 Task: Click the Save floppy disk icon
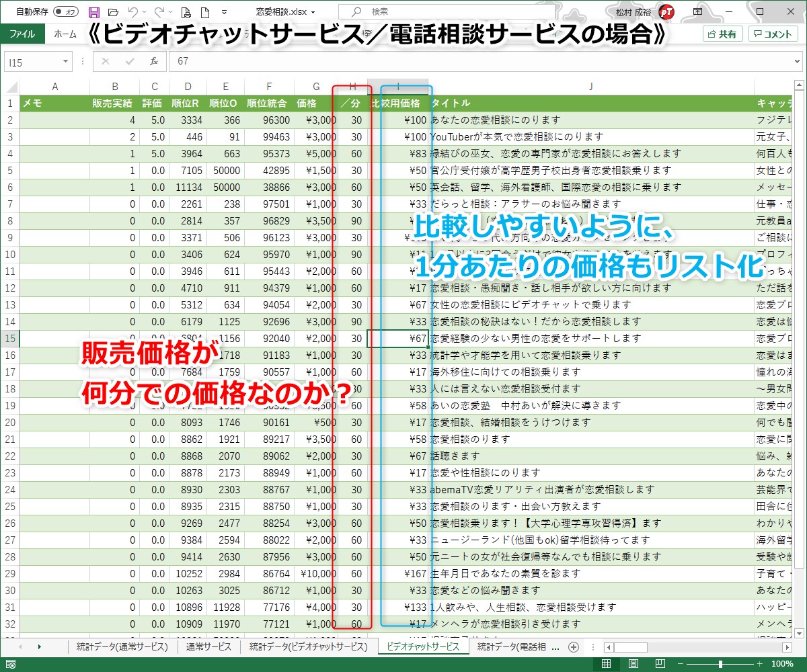point(93,11)
